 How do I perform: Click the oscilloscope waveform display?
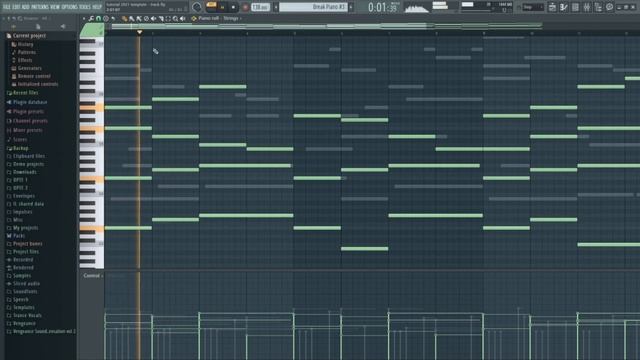click(x=416, y=7)
